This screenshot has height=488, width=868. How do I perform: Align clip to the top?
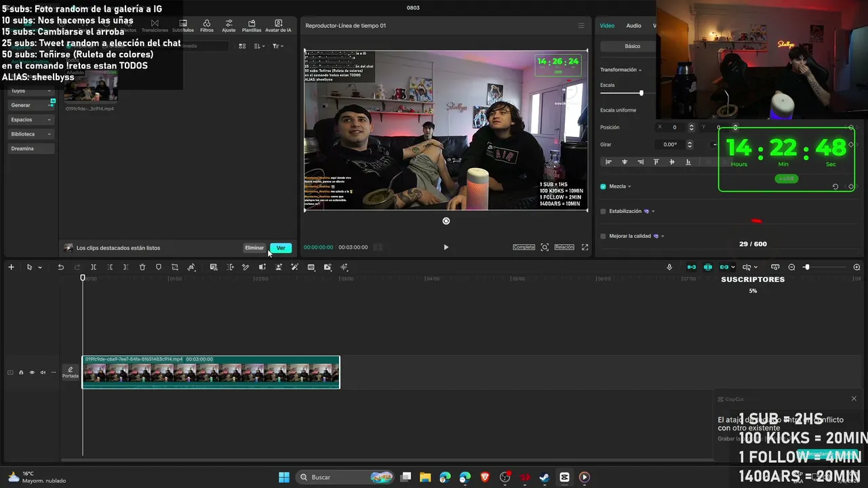(x=656, y=162)
